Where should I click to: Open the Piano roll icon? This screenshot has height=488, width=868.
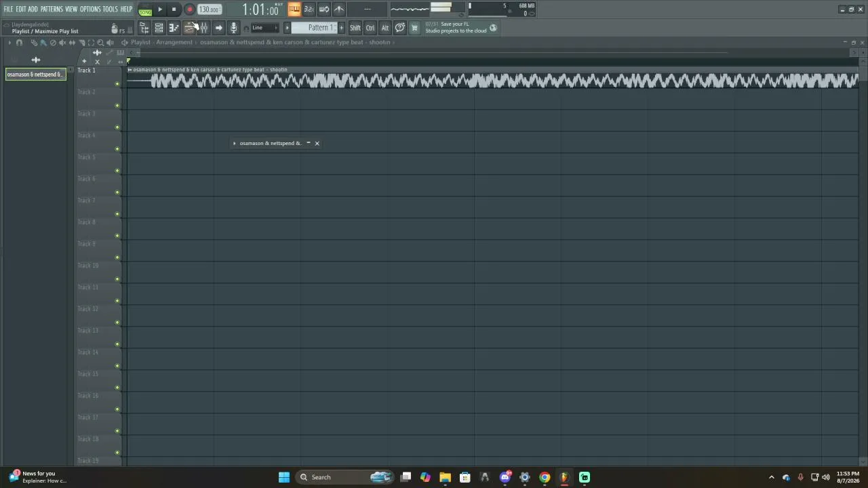tap(174, 28)
